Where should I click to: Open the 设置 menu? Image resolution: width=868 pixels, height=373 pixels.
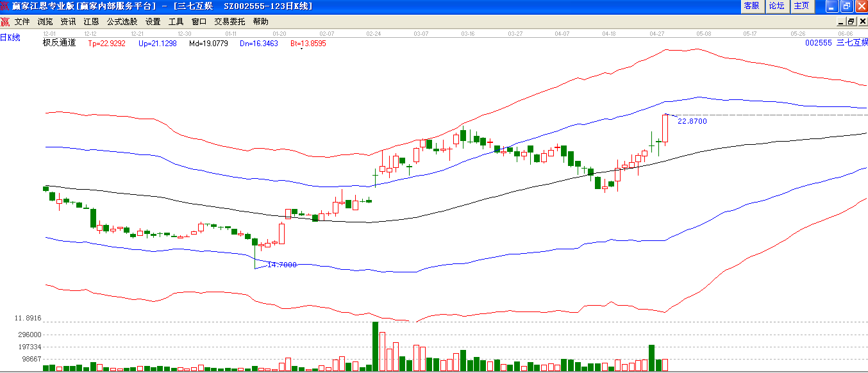[x=153, y=21]
